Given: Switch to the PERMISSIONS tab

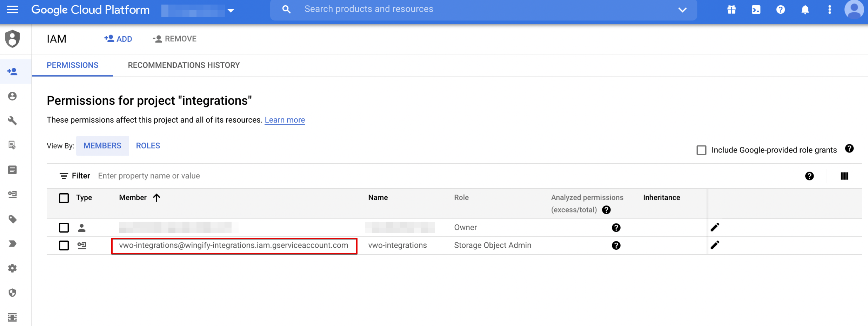Looking at the screenshot, I should [73, 65].
